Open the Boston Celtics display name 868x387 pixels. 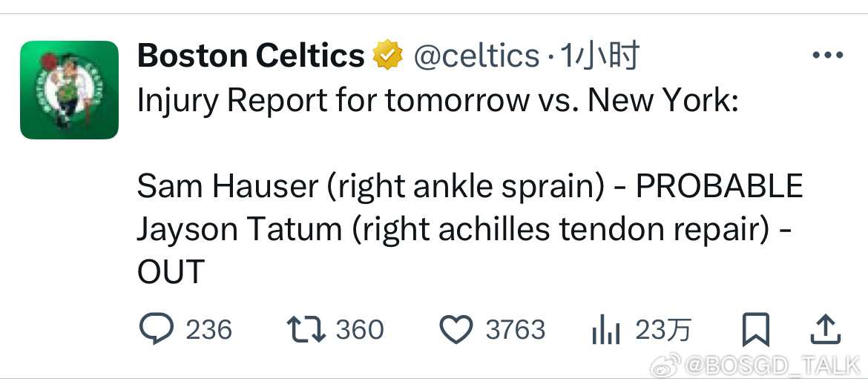click(x=251, y=56)
